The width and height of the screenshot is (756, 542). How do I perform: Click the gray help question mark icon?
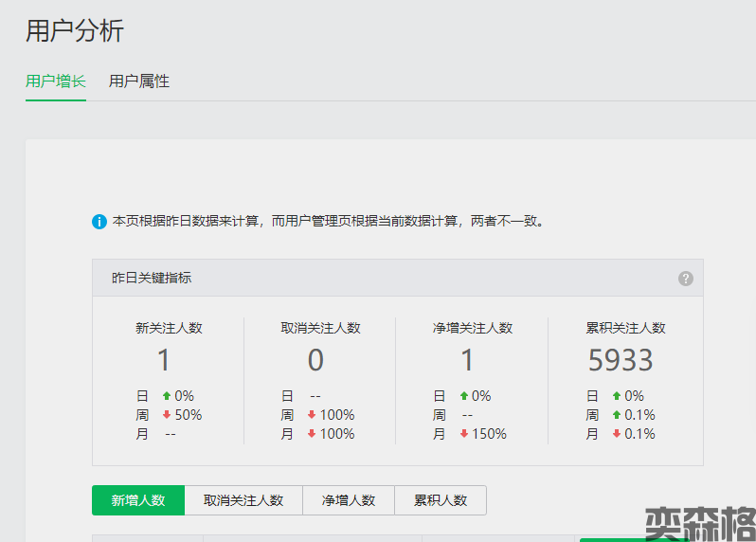point(686,279)
